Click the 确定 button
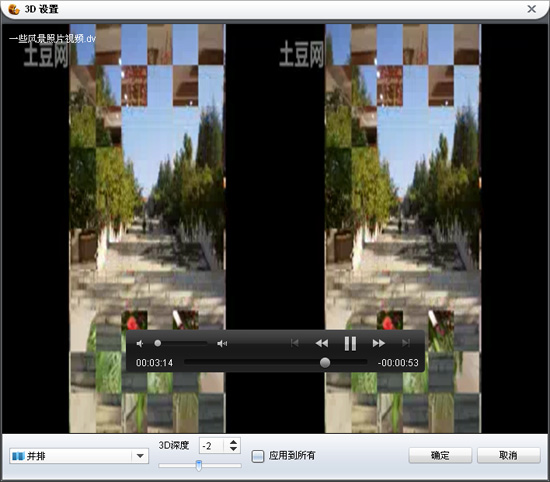The height and width of the screenshot is (482, 550). coord(440,455)
